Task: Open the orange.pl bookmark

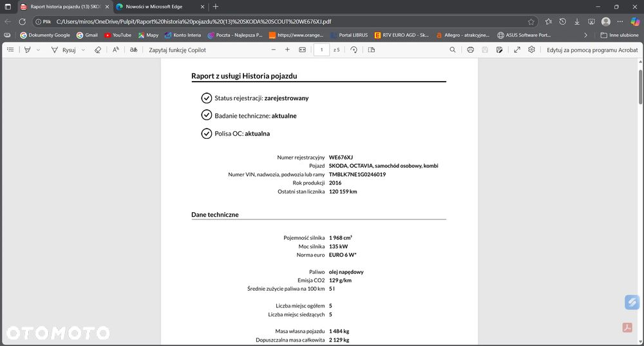Action: 296,35
